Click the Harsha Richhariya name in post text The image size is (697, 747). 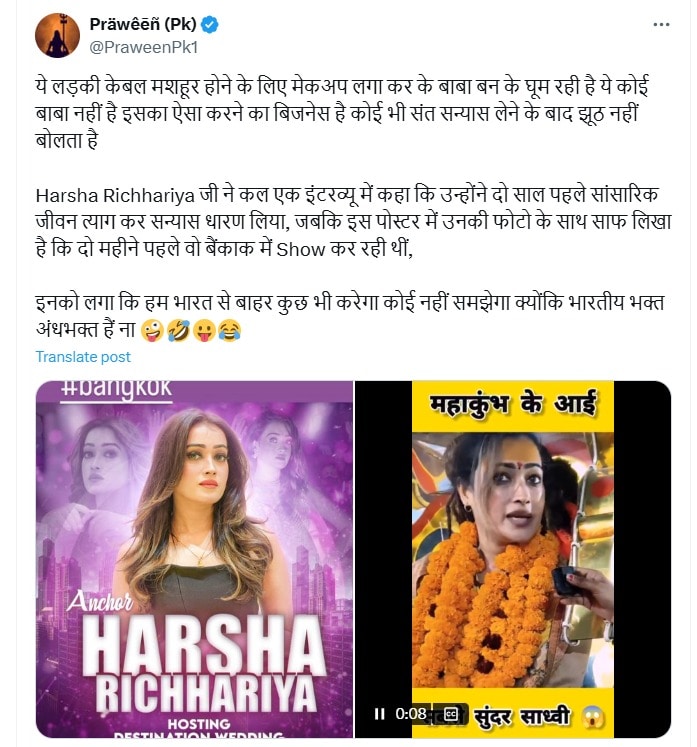[115, 196]
